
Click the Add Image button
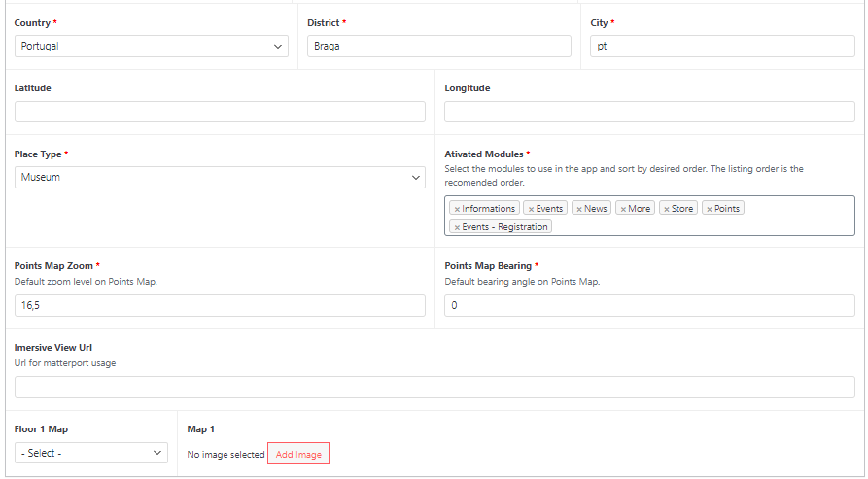point(298,454)
